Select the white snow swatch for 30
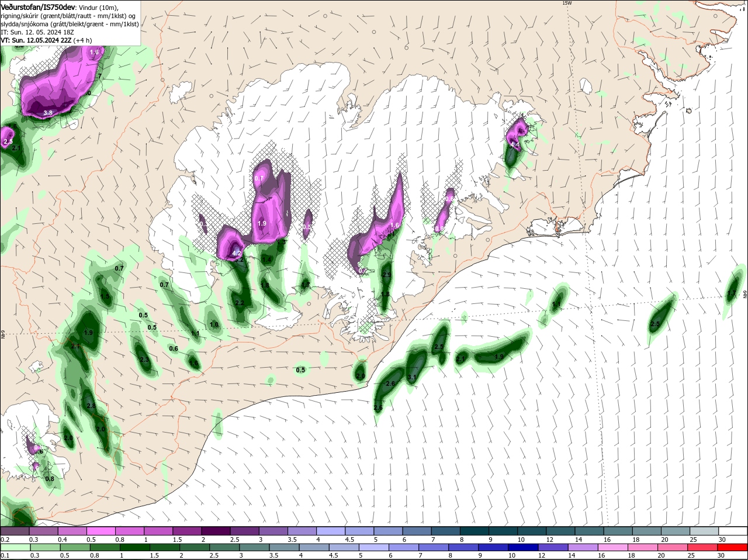The height and width of the screenshot is (560, 748). (733, 531)
